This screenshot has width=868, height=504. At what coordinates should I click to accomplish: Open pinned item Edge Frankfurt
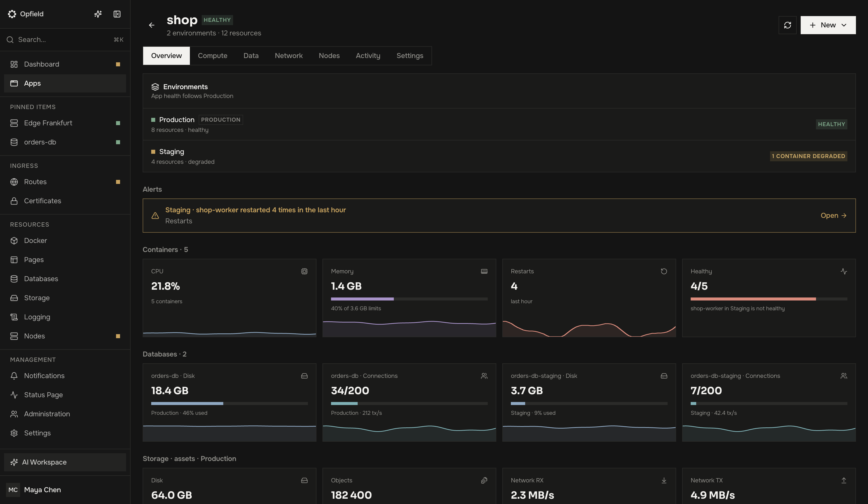tap(65, 123)
